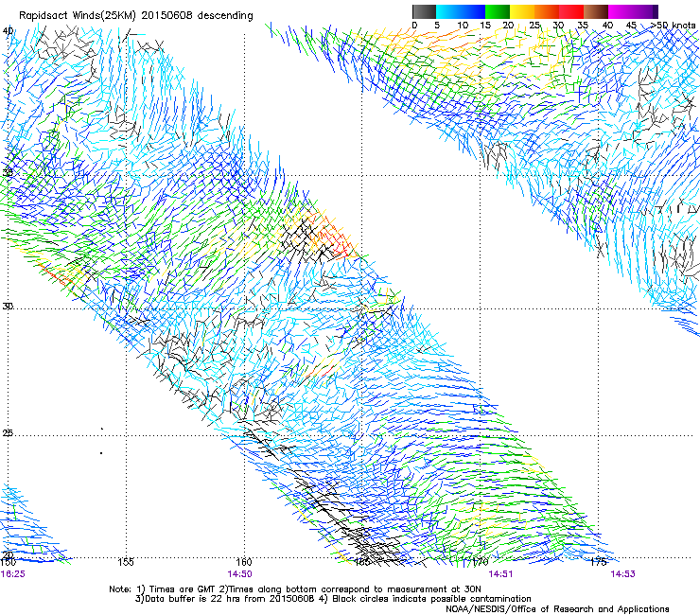The width and height of the screenshot is (700, 615).
Task: Click the pass time '14:53' label
Action: 622,574
